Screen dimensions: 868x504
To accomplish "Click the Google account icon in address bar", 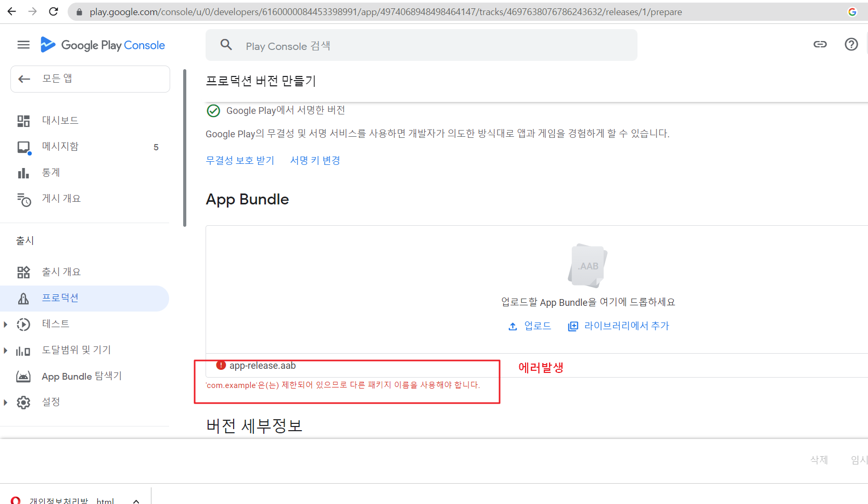I will pos(852,11).
